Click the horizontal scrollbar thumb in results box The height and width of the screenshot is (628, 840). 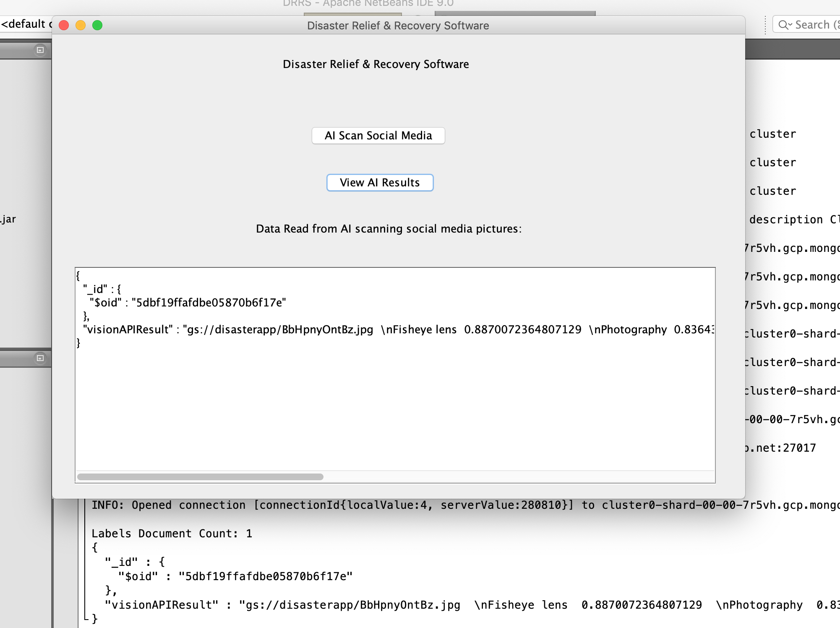(200, 477)
